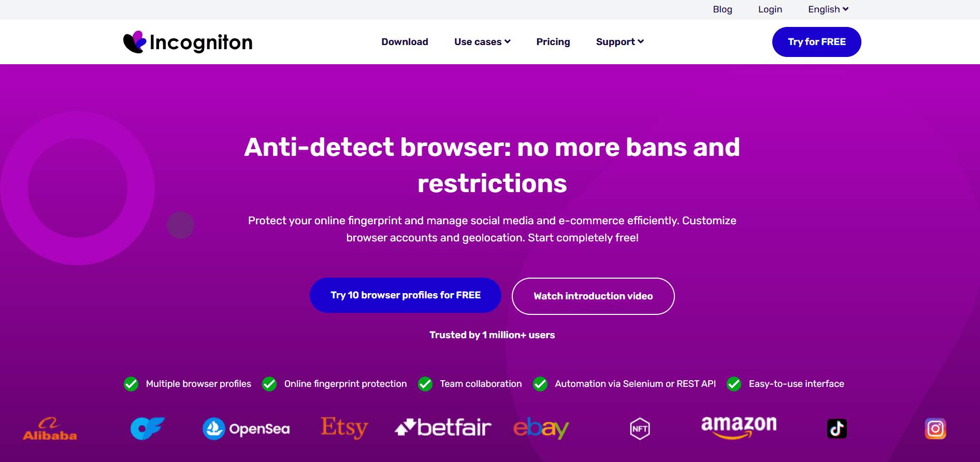980x462 pixels.
Task: Go to the Download page
Action: [x=405, y=42]
